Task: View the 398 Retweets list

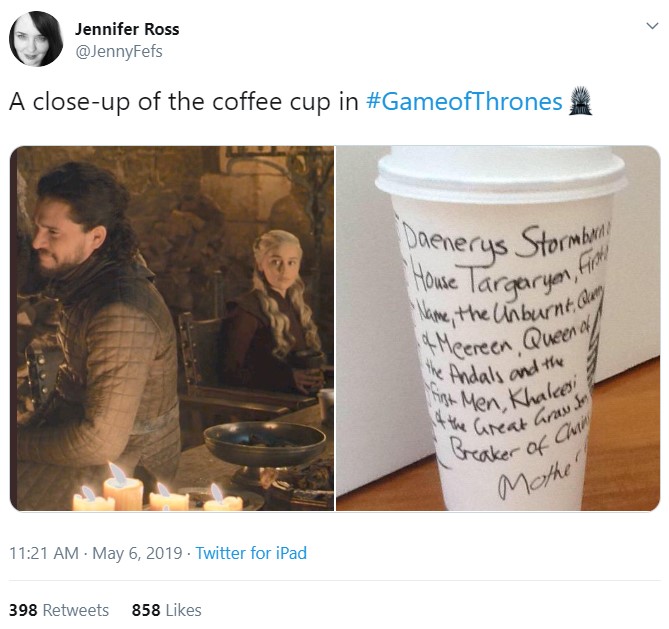Action: click(x=59, y=609)
